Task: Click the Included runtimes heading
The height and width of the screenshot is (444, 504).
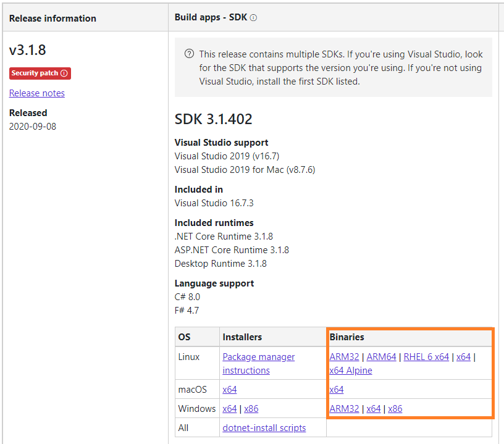Action: click(214, 223)
